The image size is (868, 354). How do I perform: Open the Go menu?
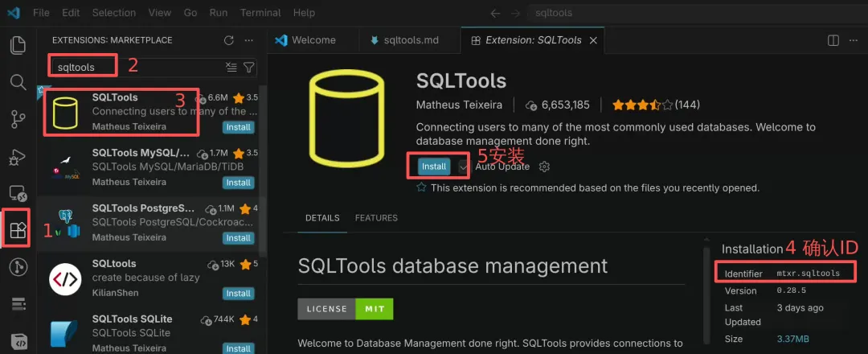190,12
